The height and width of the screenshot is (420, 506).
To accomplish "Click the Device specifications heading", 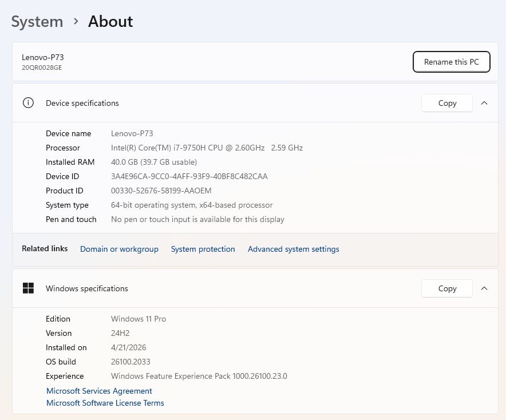I will pos(82,103).
